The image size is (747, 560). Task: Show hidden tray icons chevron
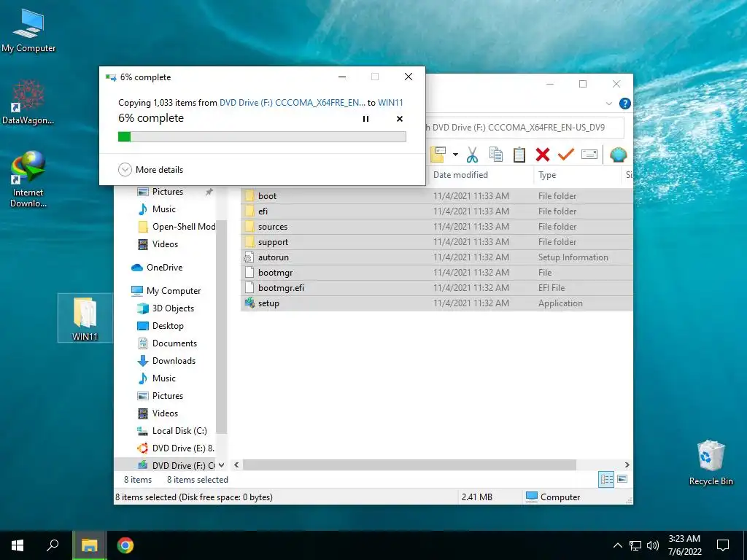pos(617,545)
